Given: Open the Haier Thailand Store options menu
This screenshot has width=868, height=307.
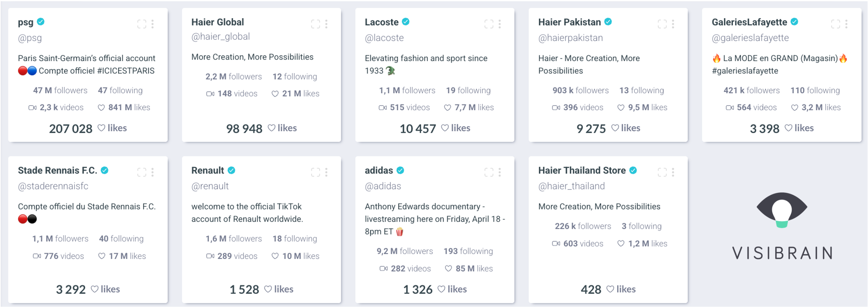Looking at the screenshot, I should click(x=673, y=172).
